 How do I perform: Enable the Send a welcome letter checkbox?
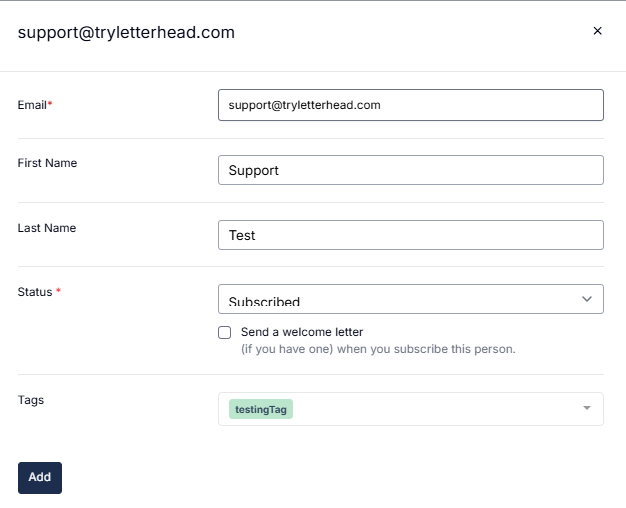tap(225, 332)
